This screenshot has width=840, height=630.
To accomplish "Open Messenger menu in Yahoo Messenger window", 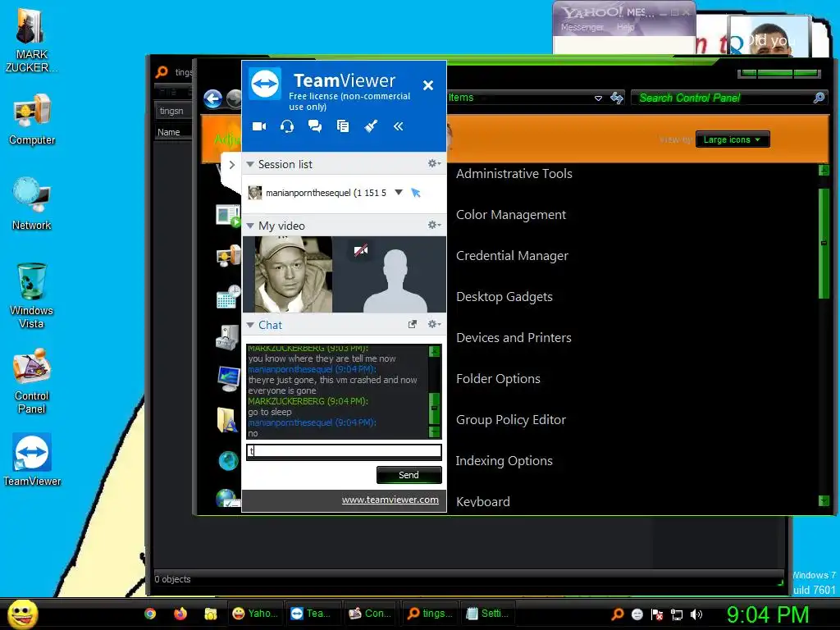I will 582,27.
